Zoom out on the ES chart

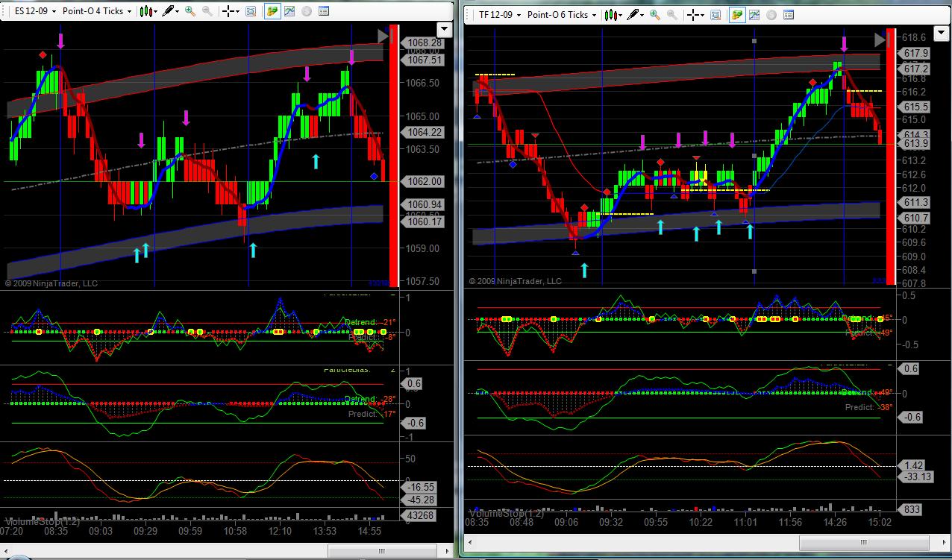tap(207, 11)
